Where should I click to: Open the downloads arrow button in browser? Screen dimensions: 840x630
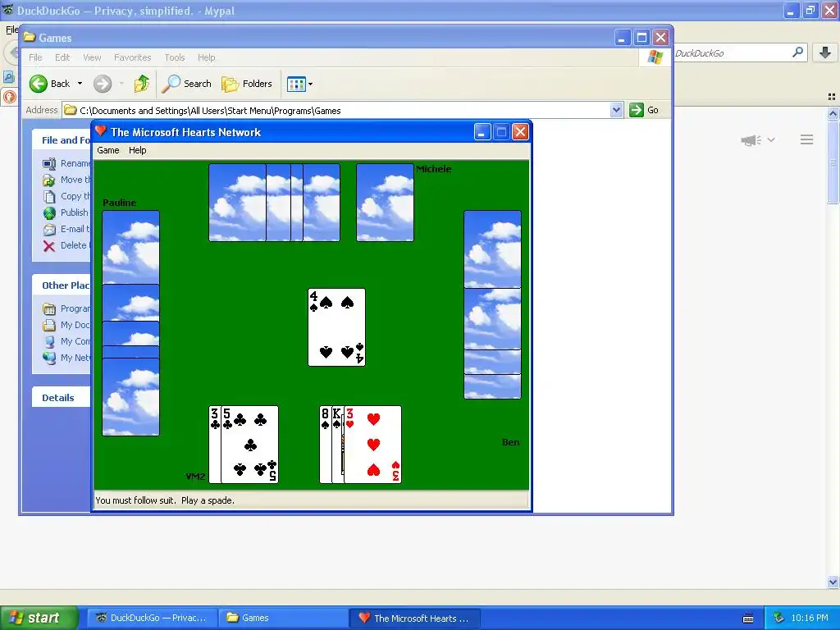[825, 52]
